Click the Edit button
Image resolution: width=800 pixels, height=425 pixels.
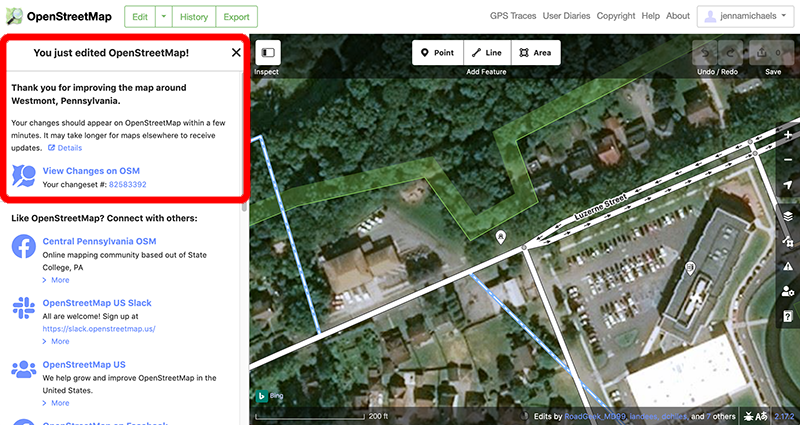coord(140,17)
